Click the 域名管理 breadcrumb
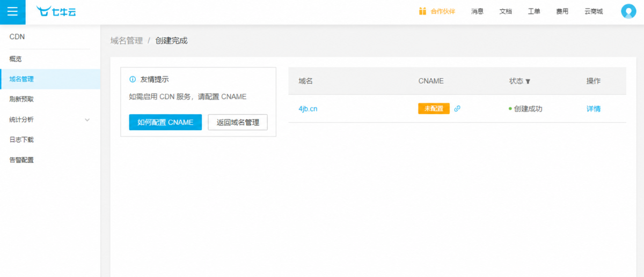This screenshot has width=644, height=277. coord(127,41)
